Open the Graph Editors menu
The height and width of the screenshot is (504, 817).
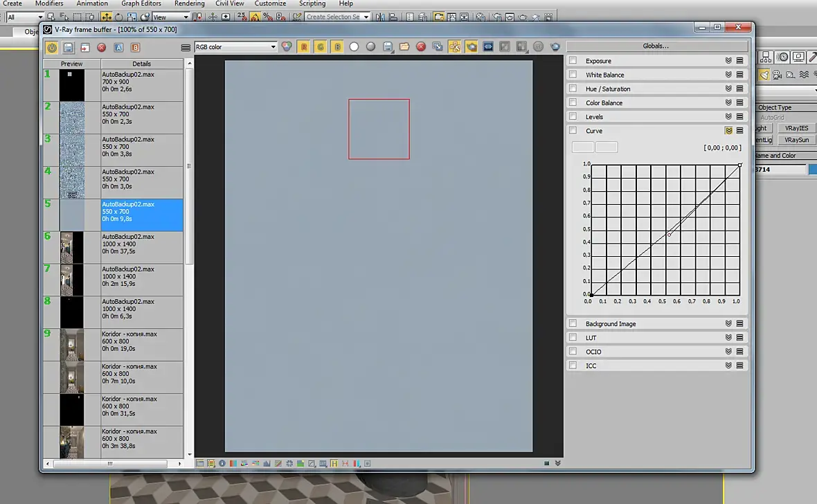pyautogui.click(x=141, y=3)
